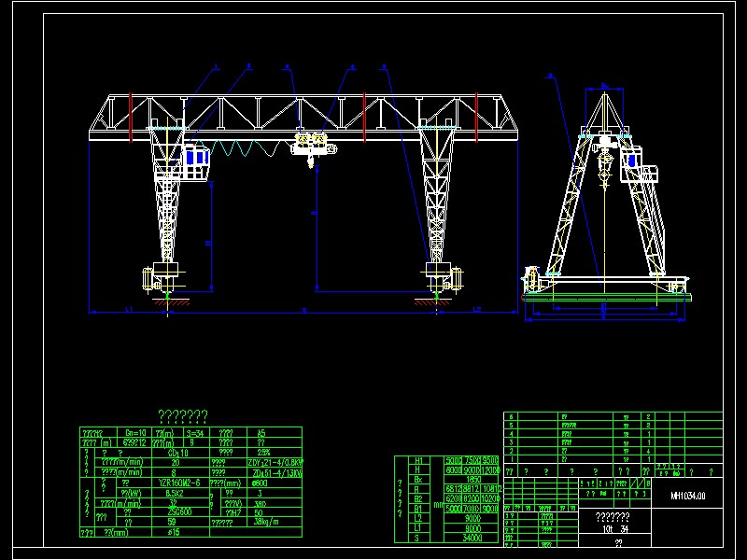Click the drawing number MH1034.00
Viewport: 747px width, 560px height.
coord(687,497)
